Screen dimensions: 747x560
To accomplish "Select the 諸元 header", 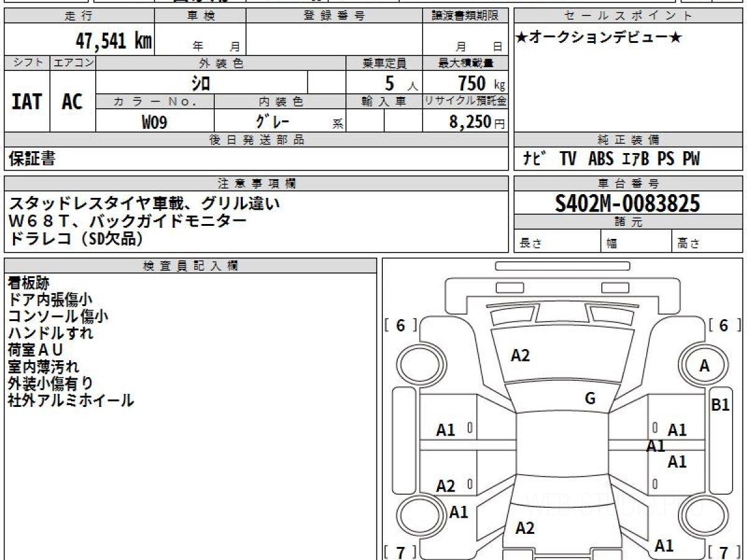I will tap(629, 222).
